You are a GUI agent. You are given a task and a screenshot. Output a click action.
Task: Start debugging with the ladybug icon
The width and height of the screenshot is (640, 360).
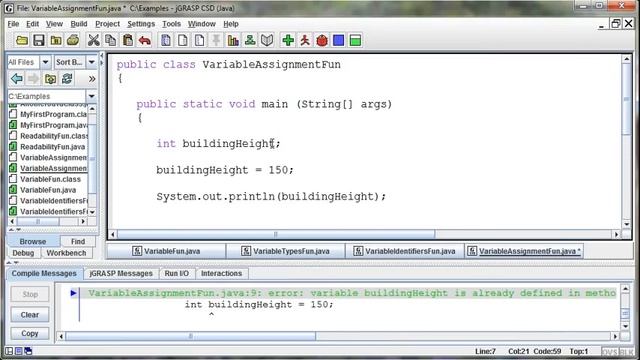click(x=322, y=40)
